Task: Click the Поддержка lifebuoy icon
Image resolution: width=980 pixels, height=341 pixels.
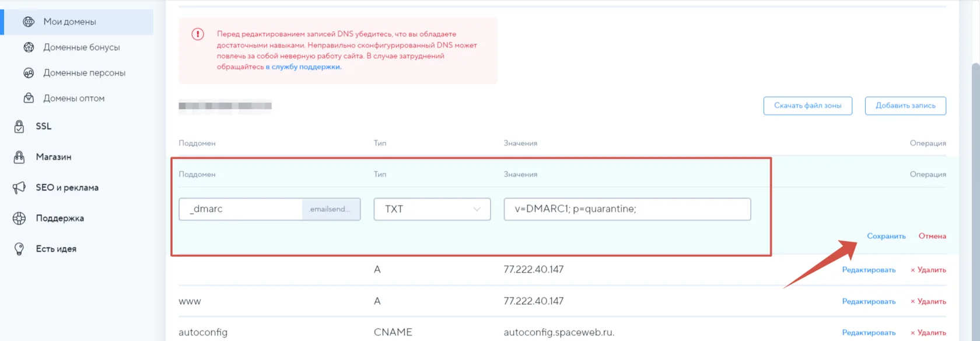Action: coord(19,218)
